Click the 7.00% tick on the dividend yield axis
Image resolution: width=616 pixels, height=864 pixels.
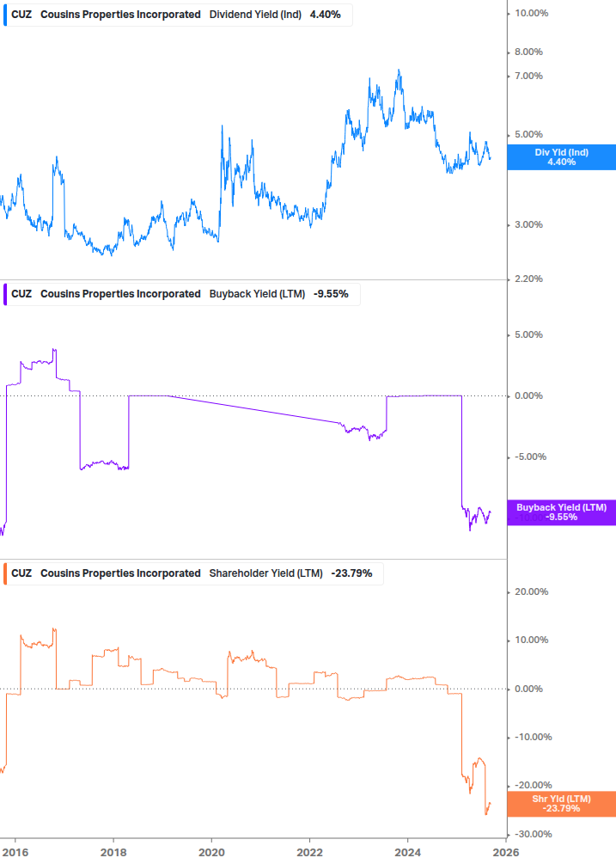tap(528, 76)
